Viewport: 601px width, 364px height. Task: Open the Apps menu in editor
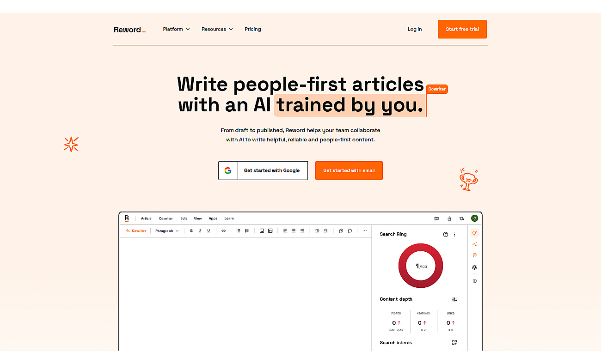point(213,218)
